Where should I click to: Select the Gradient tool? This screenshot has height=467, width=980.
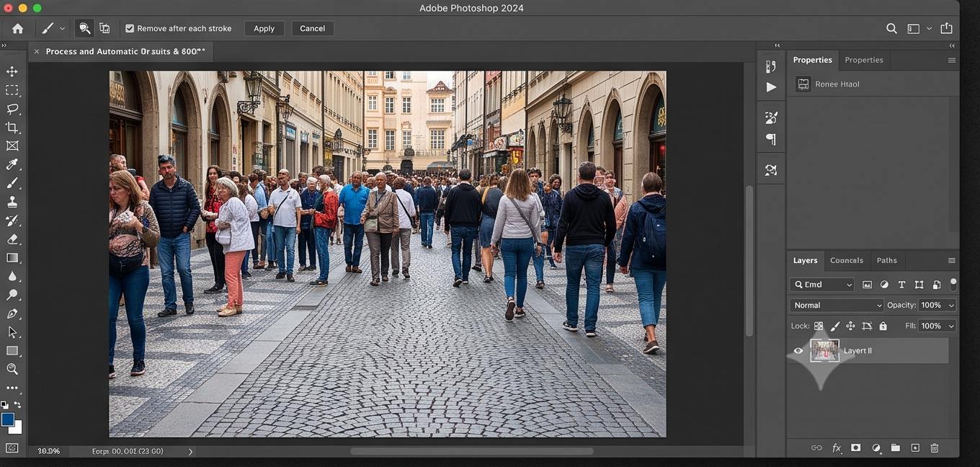[x=12, y=258]
